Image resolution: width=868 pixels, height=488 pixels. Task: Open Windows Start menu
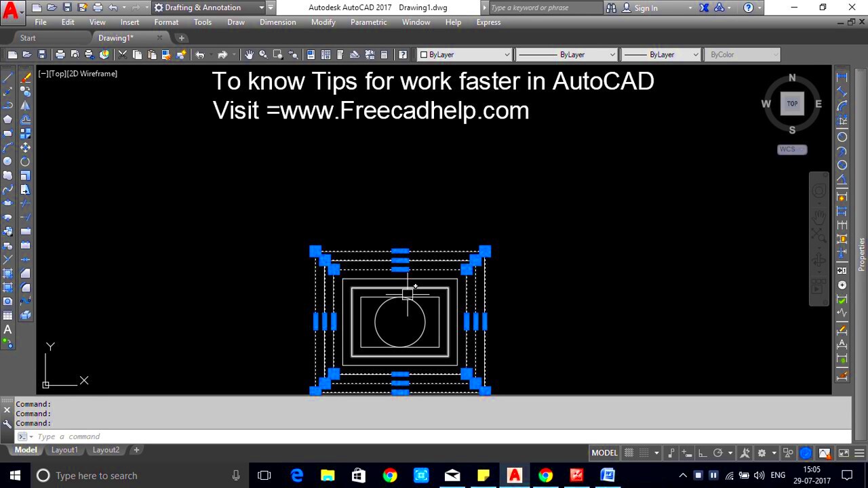coord(15,476)
